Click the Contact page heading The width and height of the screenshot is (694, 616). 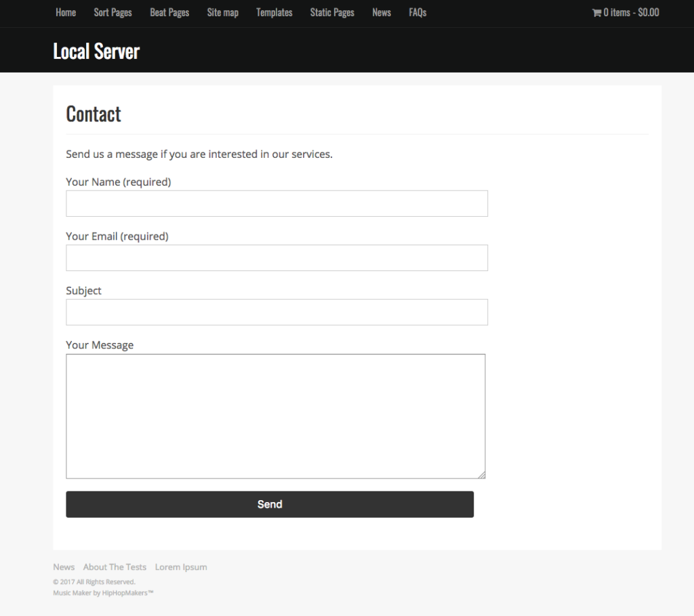(94, 114)
